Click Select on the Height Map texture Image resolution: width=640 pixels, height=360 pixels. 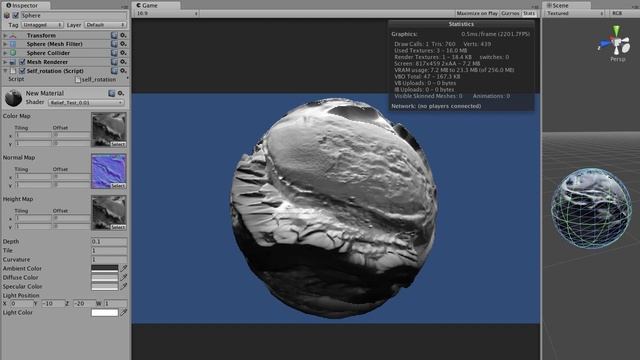click(118, 227)
